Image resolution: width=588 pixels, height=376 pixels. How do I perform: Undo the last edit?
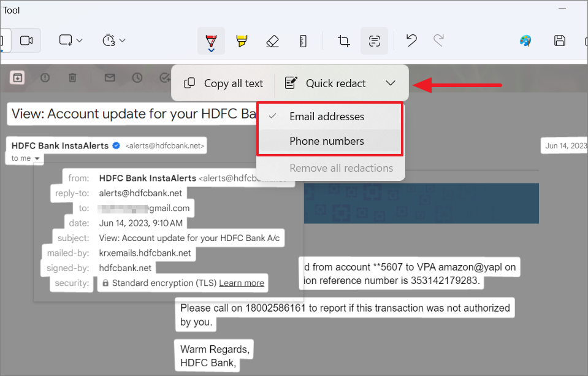point(410,40)
